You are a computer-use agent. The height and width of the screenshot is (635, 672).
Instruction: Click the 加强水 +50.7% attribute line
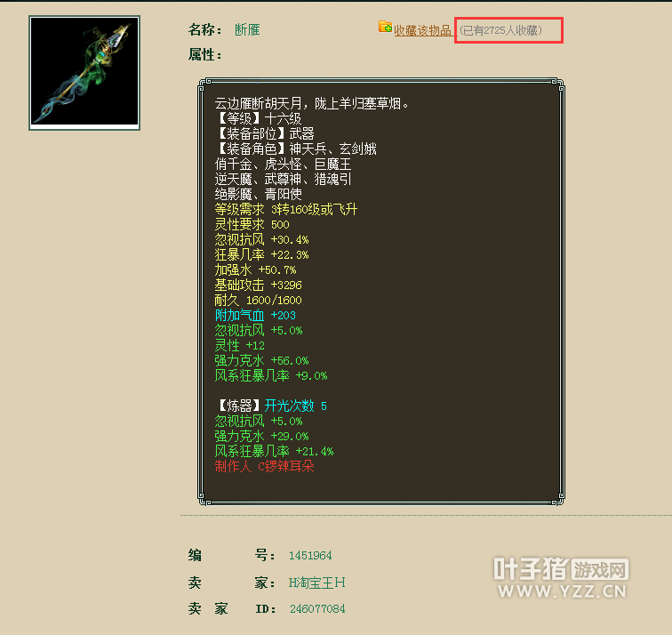pos(255,270)
